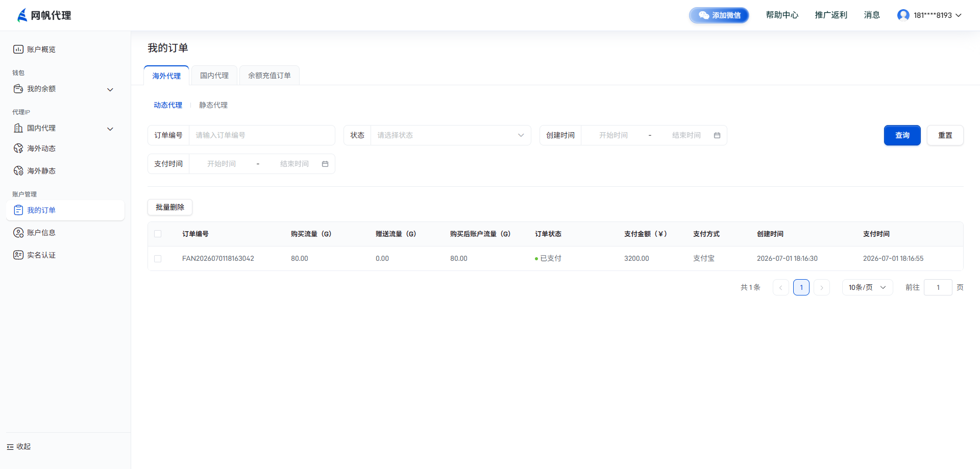Viewport: 980px width, 469px height.
Task: Go to the previous page arrow
Action: [781, 287]
